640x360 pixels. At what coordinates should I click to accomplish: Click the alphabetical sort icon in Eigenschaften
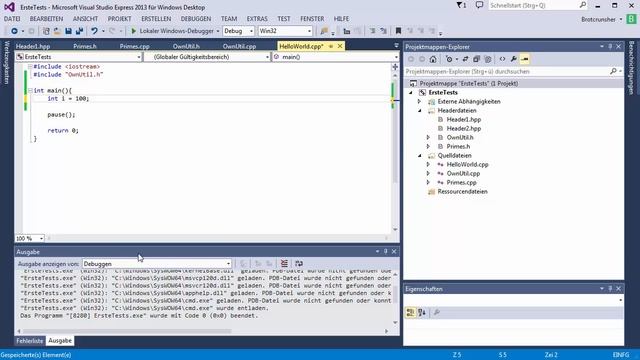422,313
